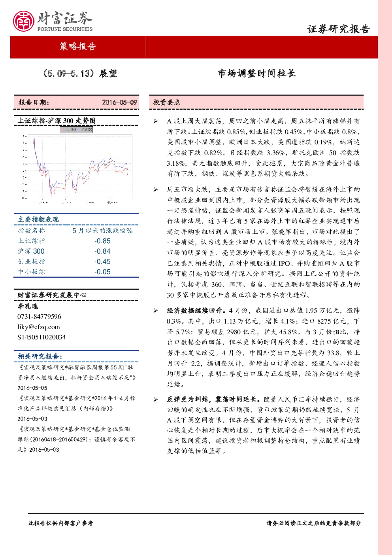
Task: Click the red banner title "策略报告"
Action: click(78, 46)
